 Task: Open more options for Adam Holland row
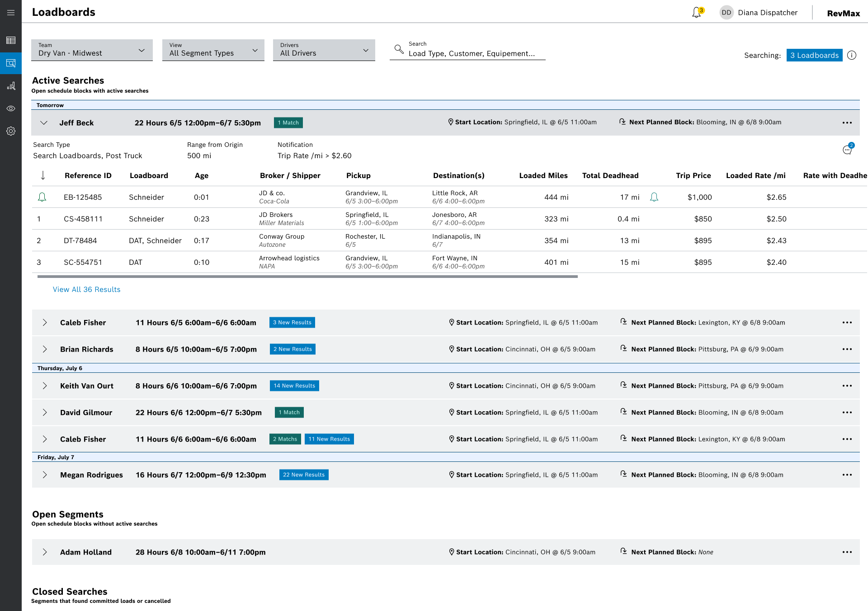coord(847,552)
